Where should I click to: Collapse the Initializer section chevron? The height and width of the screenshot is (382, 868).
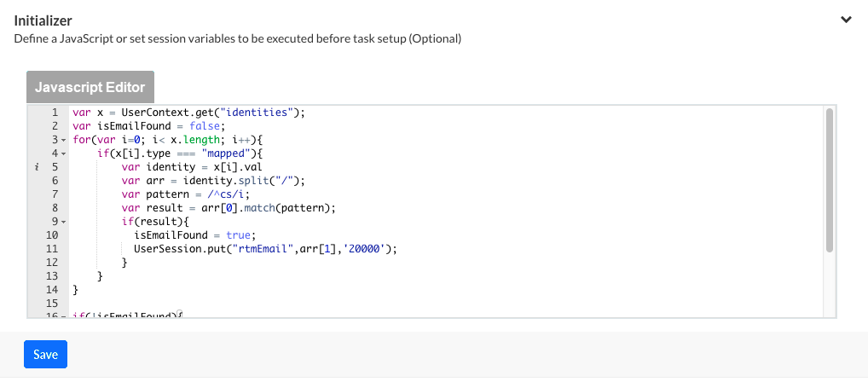pyautogui.click(x=846, y=20)
